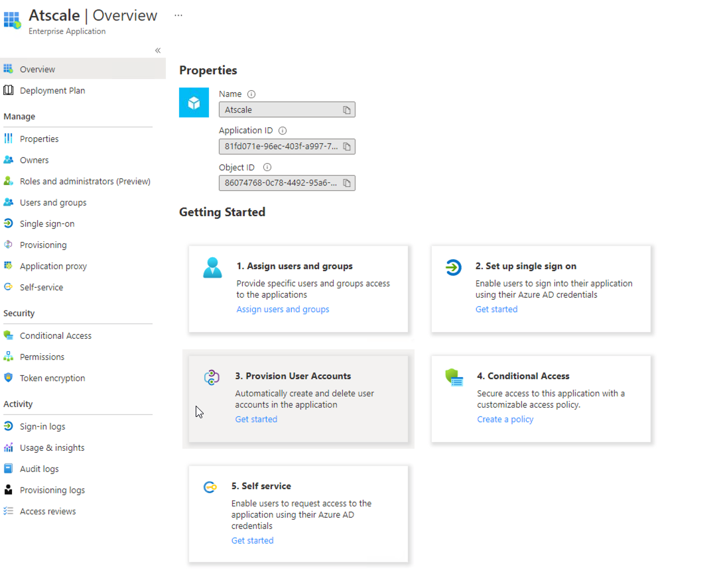Collapse the sidebar with double chevron
Screen dimensions: 719x588
pos(158,50)
